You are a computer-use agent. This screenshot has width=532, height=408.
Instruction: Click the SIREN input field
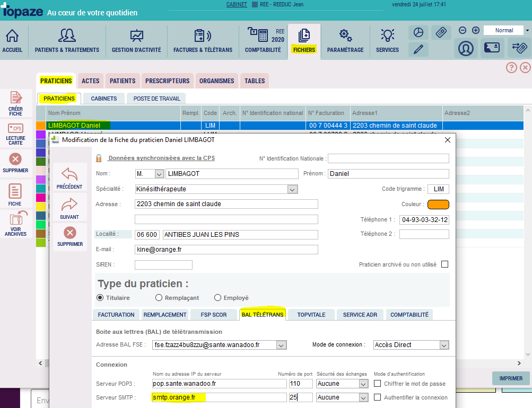[163, 264]
